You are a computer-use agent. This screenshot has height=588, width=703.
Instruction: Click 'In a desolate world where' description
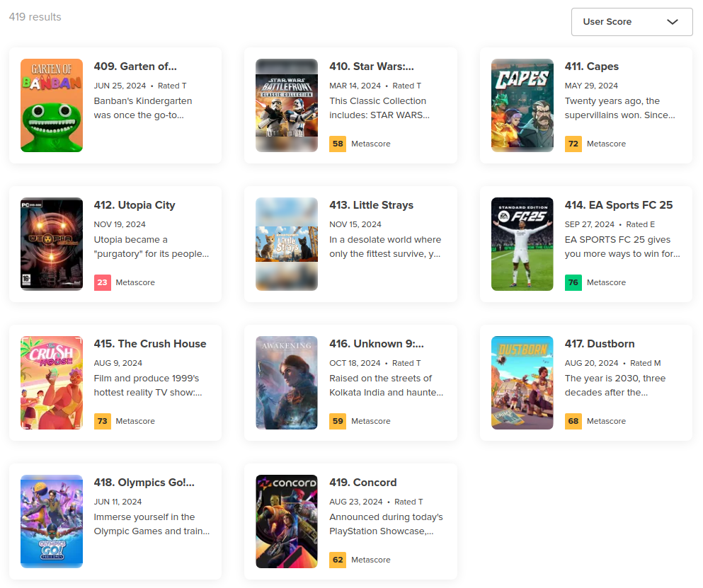[x=385, y=246]
